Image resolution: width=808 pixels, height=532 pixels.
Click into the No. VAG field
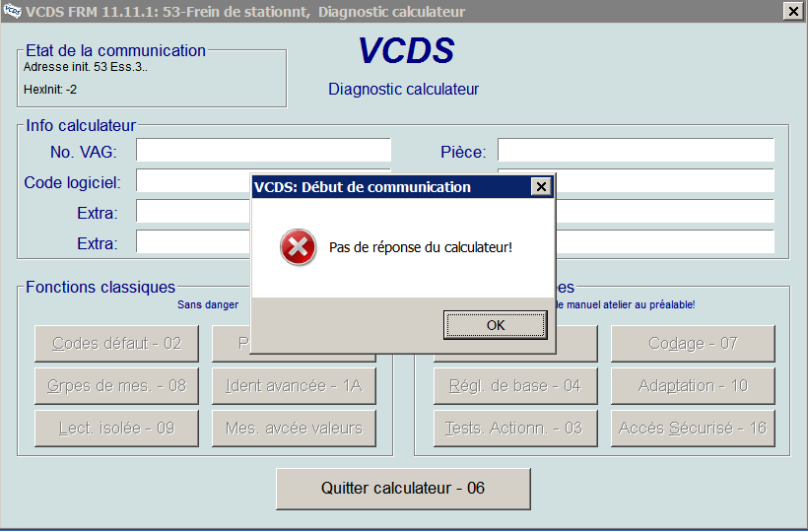(263, 151)
